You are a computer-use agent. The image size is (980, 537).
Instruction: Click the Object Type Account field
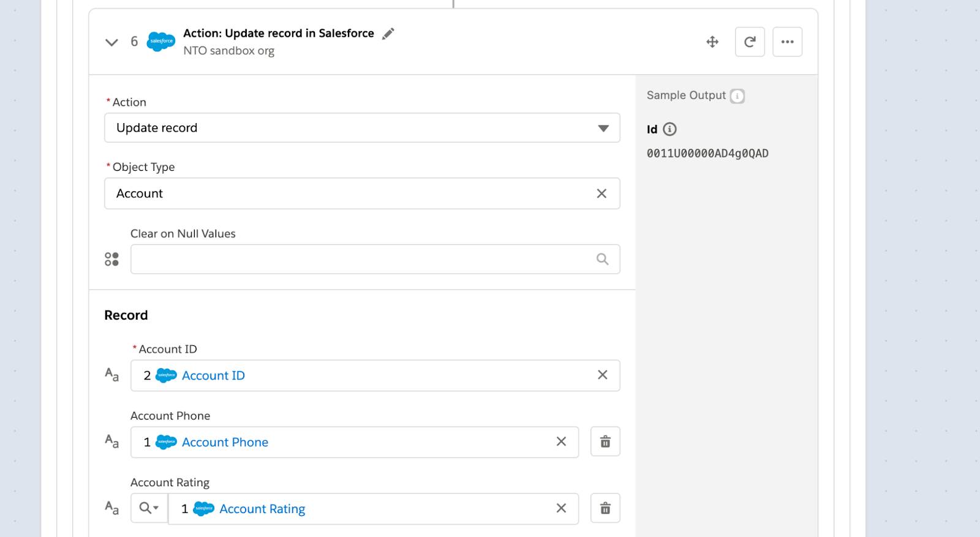[x=362, y=193]
